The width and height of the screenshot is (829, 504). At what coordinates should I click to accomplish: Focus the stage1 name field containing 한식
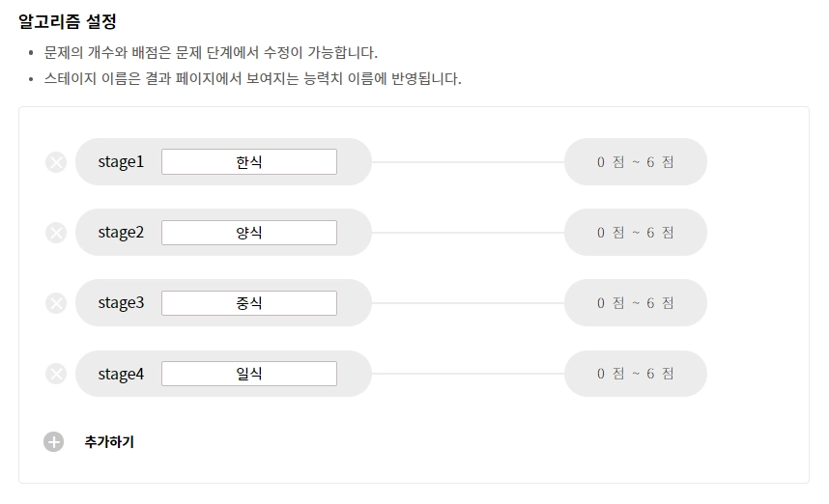(x=249, y=162)
